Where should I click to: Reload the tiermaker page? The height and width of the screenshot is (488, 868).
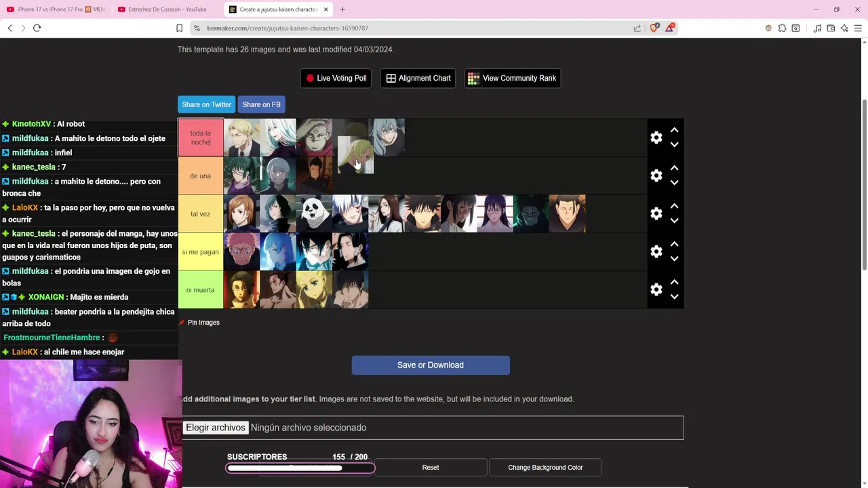[37, 28]
